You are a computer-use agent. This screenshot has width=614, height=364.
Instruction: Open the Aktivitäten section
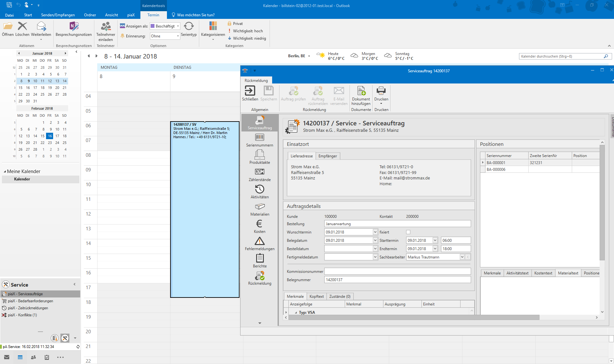click(260, 192)
